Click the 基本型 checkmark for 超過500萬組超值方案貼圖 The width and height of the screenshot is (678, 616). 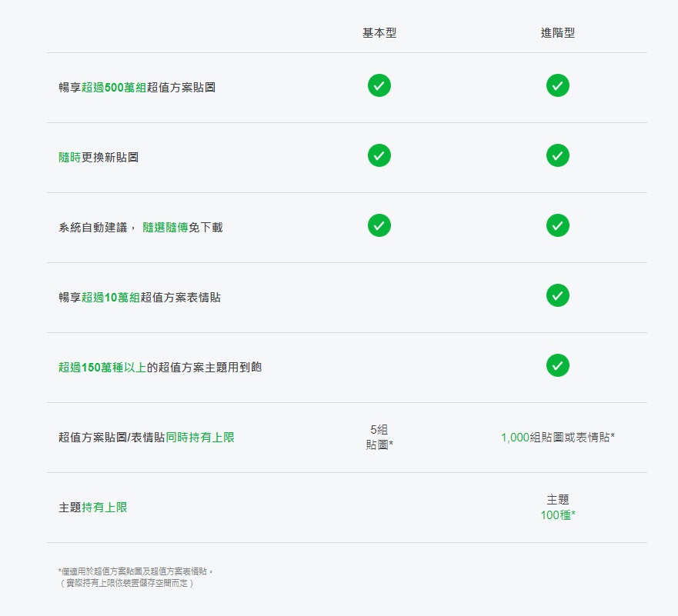coord(379,85)
